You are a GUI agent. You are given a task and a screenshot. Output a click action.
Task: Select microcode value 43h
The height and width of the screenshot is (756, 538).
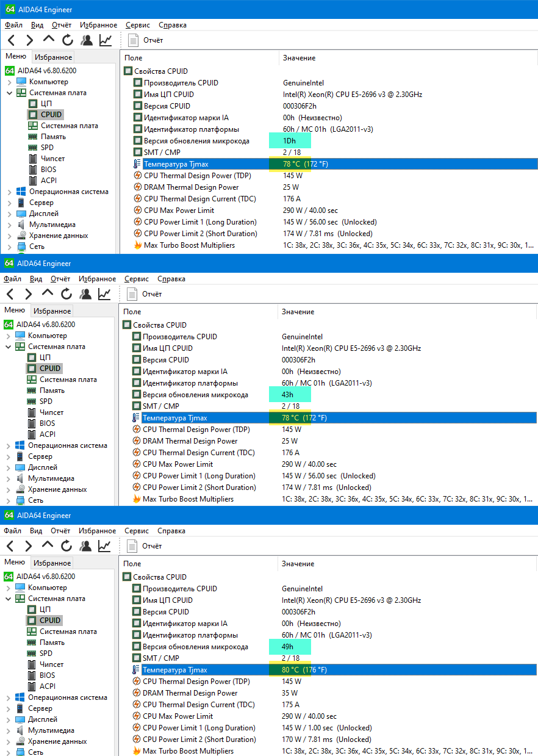click(x=287, y=395)
